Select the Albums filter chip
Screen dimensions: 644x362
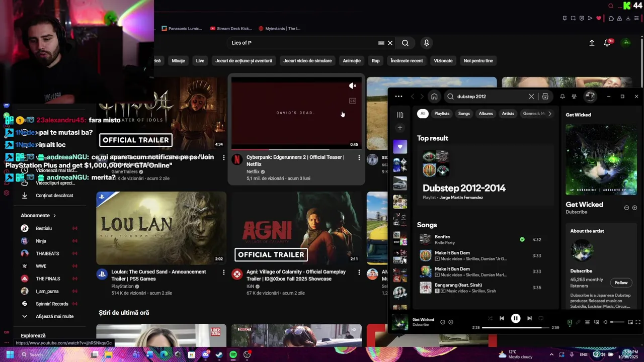click(486, 114)
